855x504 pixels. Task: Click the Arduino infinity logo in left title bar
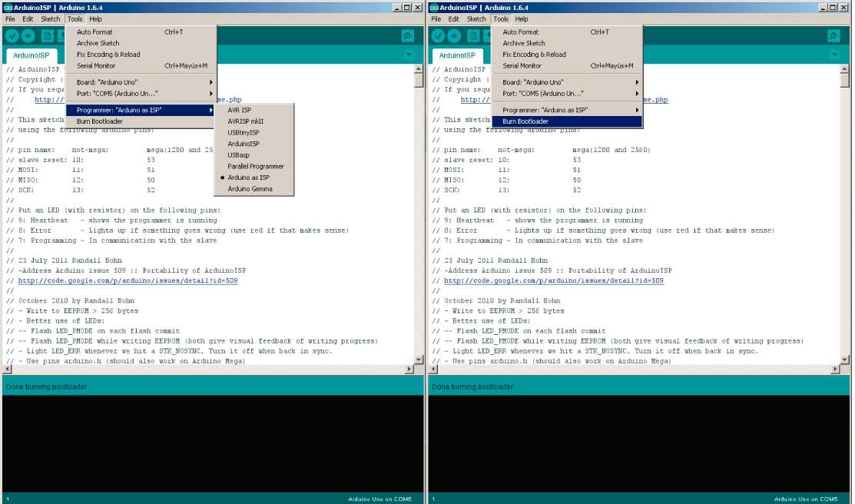click(x=8, y=8)
